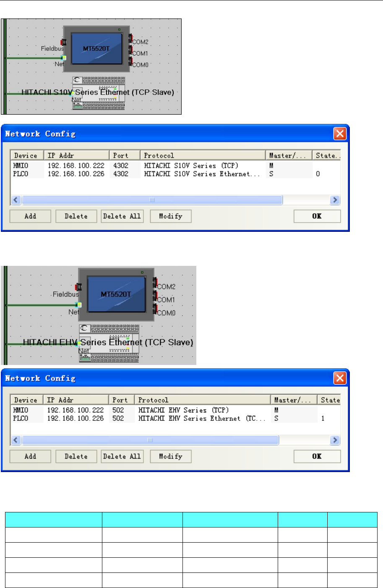Click Port column header in S10V dialog
Image resolution: width=383 pixels, height=588 pixels.
click(x=125, y=155)
